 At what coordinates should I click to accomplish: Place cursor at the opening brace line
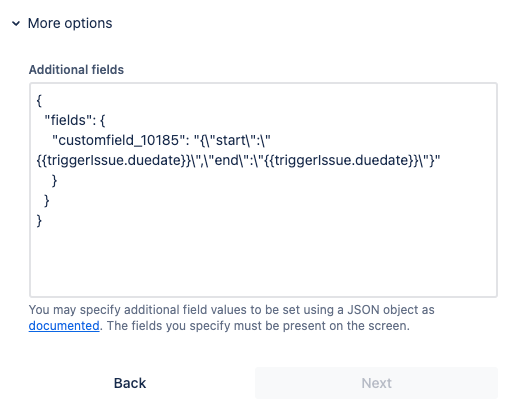tap(39, 100)
